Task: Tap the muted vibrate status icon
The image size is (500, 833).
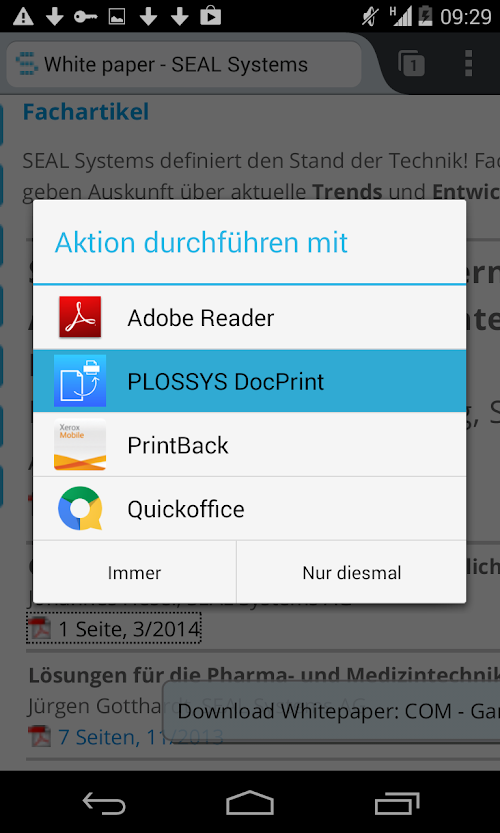Action: click(x=369, y=16)
